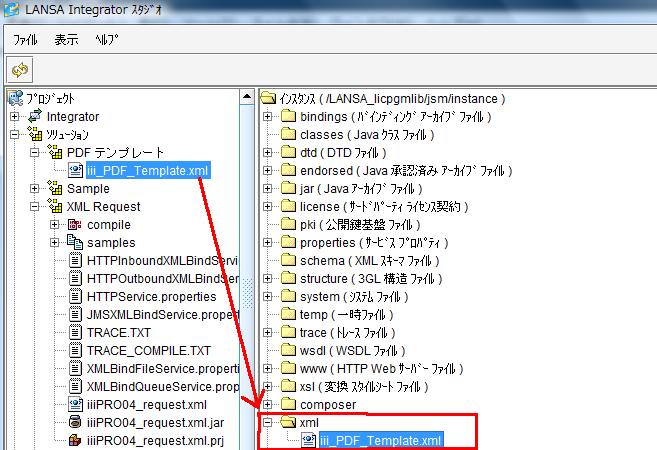
Task: Collapse the ソリューション node
Action: coord(15,134)
